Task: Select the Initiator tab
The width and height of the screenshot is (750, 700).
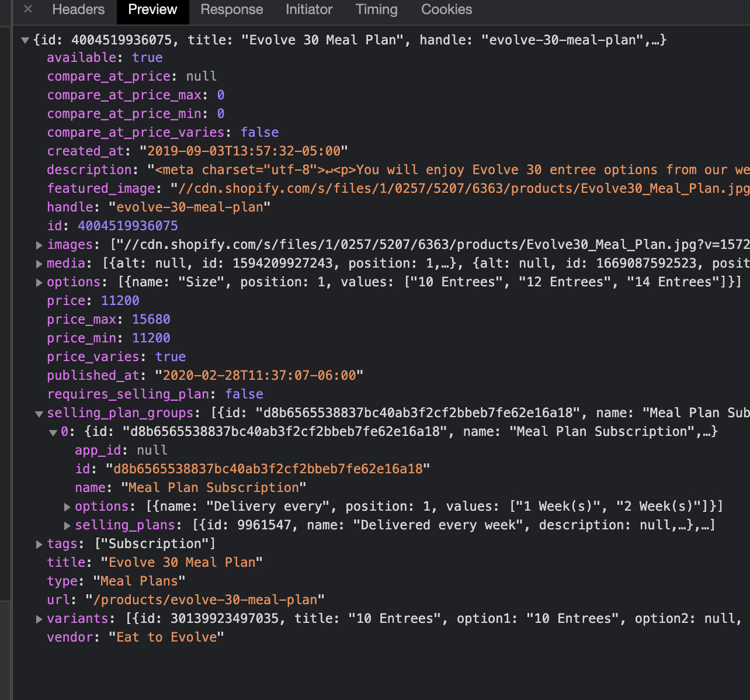Action: (309, 9)
